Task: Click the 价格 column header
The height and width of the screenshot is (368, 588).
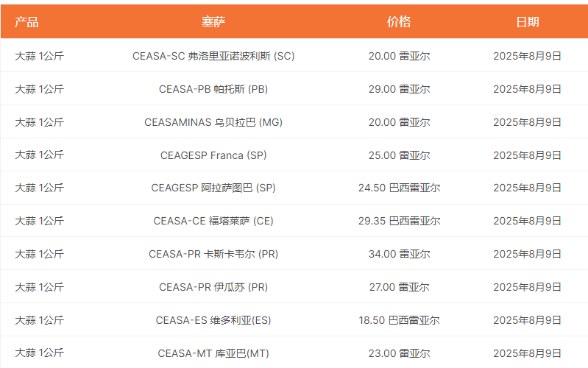Action: [399, 22]
